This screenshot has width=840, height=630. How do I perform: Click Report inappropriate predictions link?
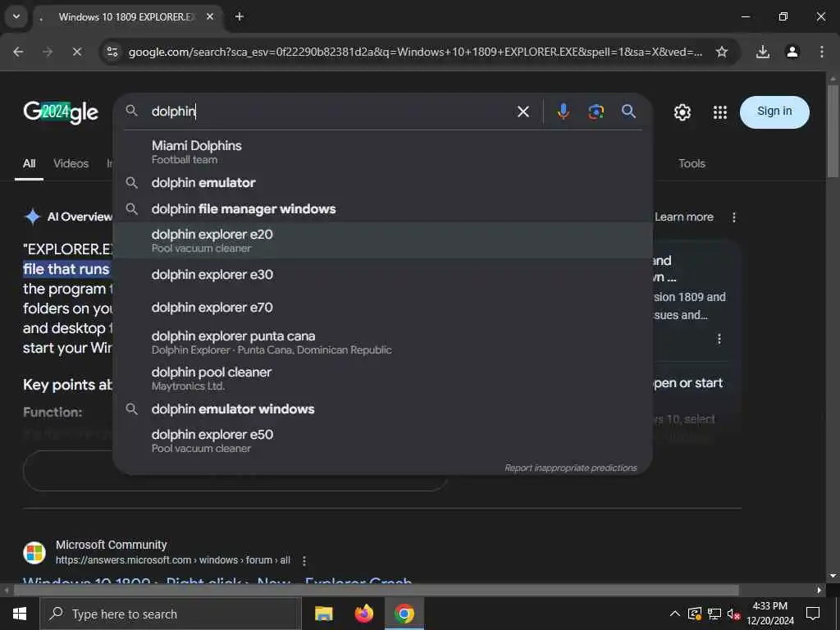pos(571,468)
